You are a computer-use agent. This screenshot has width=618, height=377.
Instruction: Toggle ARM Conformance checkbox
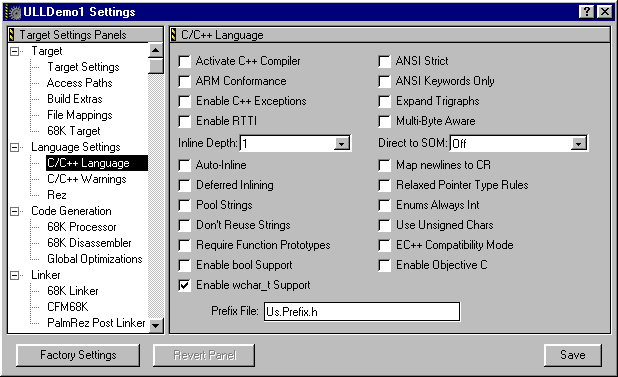[x=184, y=81]
